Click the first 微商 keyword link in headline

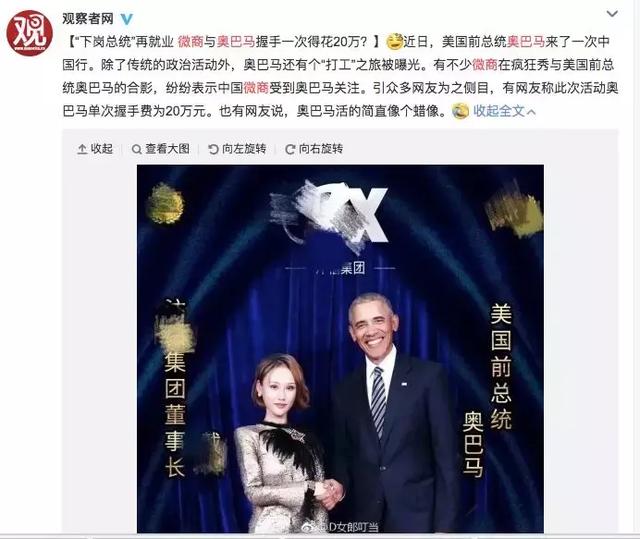point(191,42)
